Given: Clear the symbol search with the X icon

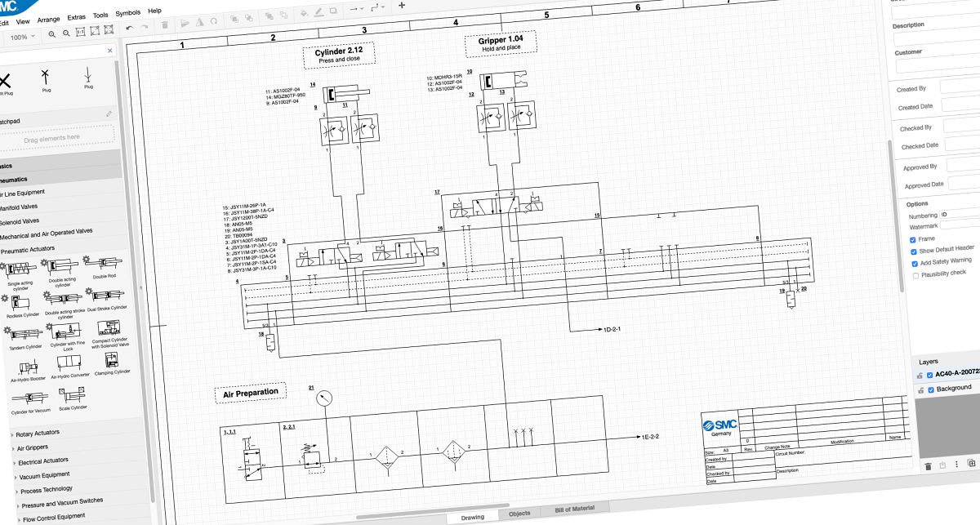Looking at the screenshot, I should [x=111, y=51].
